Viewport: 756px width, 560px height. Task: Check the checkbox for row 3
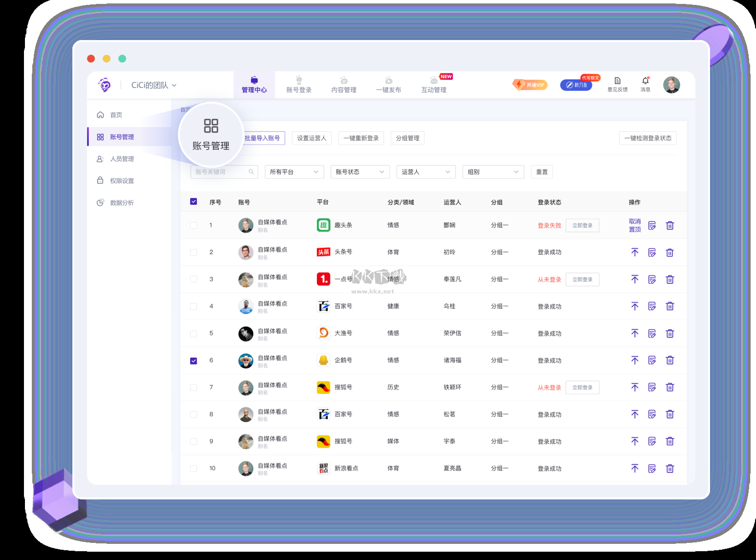[194, 280]
